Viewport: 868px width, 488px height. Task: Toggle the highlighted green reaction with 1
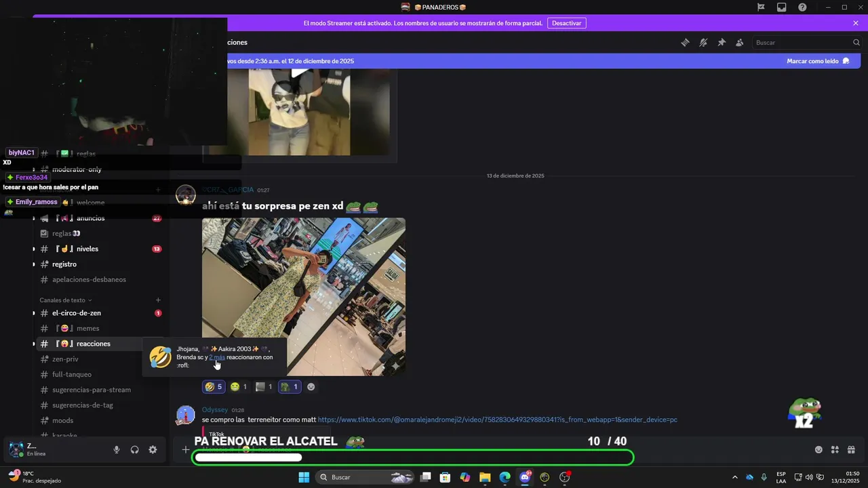pyautogui.click(x=290, y=387)
